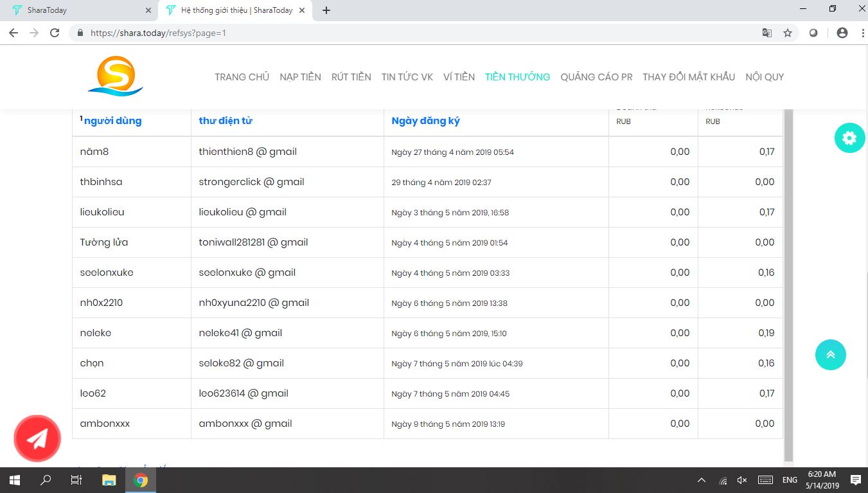Close the first SharaToday tab
The height and width of the screenshot is (493, 868).
(148, 10)
